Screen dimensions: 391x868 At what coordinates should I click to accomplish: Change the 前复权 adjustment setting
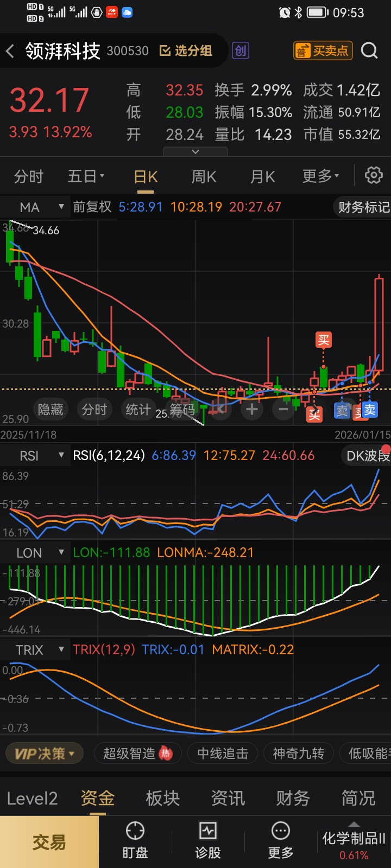(92, 207)
